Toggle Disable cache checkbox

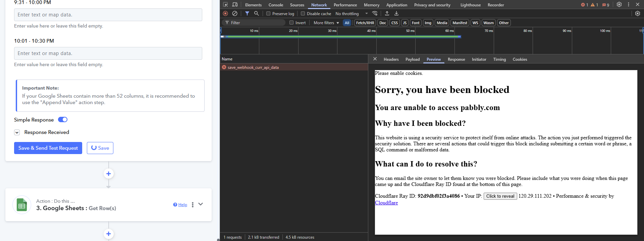pyautogui.click(x=303, y=13)
